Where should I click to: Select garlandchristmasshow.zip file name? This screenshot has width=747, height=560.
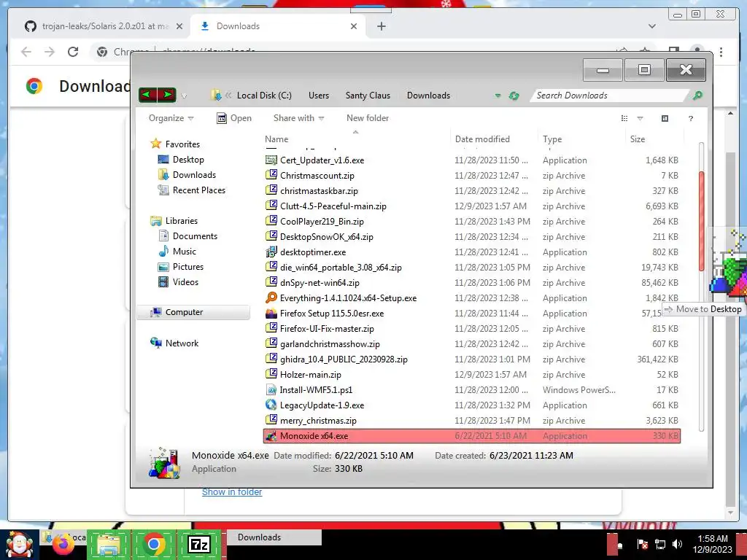tap(330, 344)
